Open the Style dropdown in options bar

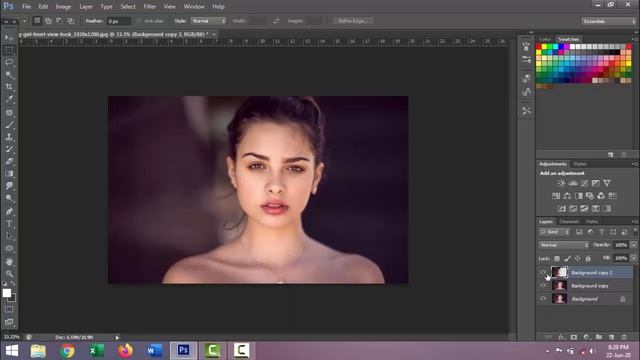[x=208, y=21]
